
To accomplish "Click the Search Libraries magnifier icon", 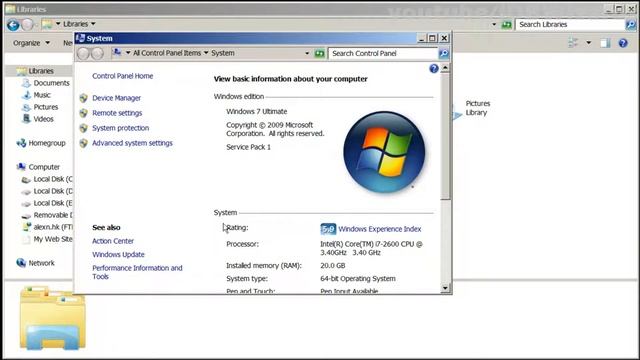I will [631, 24].
